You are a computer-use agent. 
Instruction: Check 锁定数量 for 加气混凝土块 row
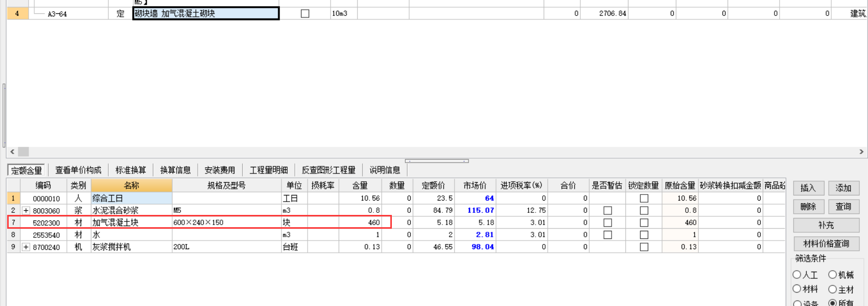point(644,223)
